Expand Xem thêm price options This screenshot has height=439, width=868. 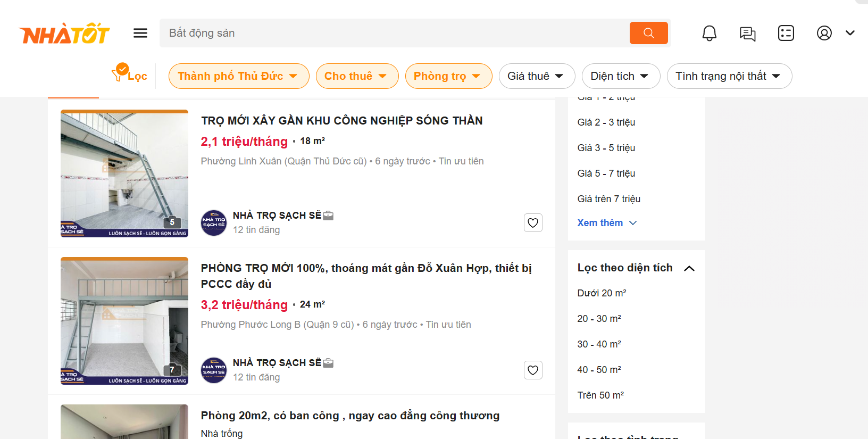point(607,223)
